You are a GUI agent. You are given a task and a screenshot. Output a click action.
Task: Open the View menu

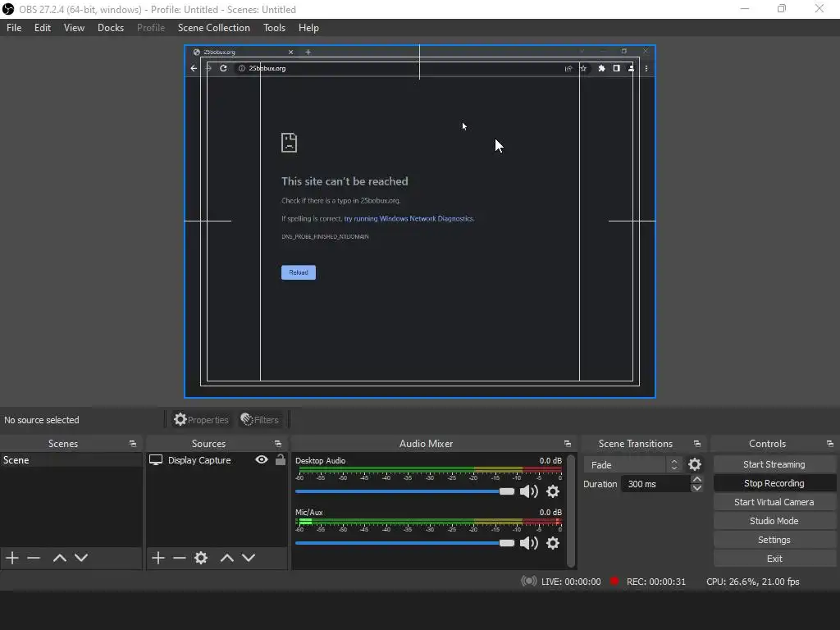pos(74,28)
